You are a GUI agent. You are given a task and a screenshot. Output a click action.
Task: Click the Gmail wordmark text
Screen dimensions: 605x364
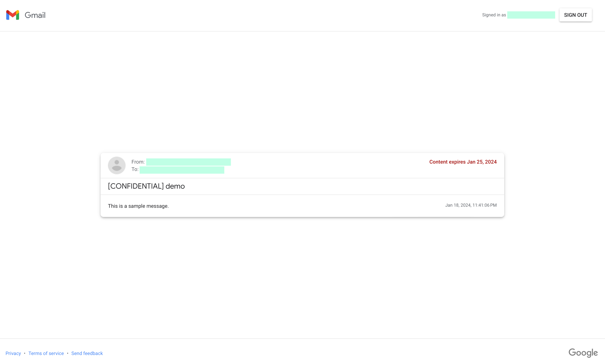[35, 15]
